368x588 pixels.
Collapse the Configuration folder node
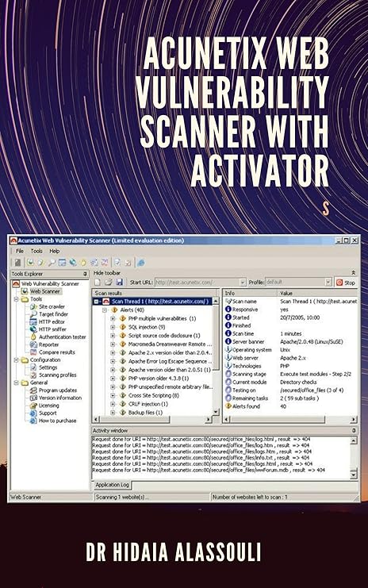pos(16,359)
